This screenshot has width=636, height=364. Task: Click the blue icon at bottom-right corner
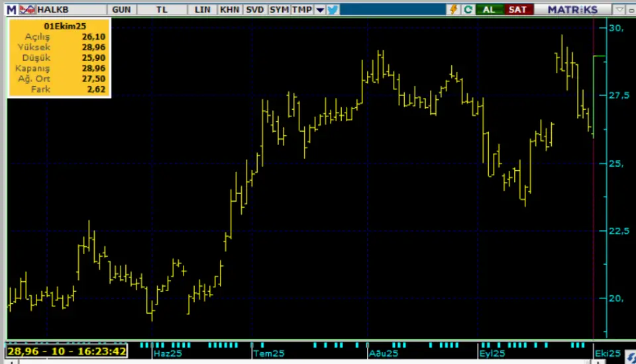pyautogui.click(x=630, y=357)
